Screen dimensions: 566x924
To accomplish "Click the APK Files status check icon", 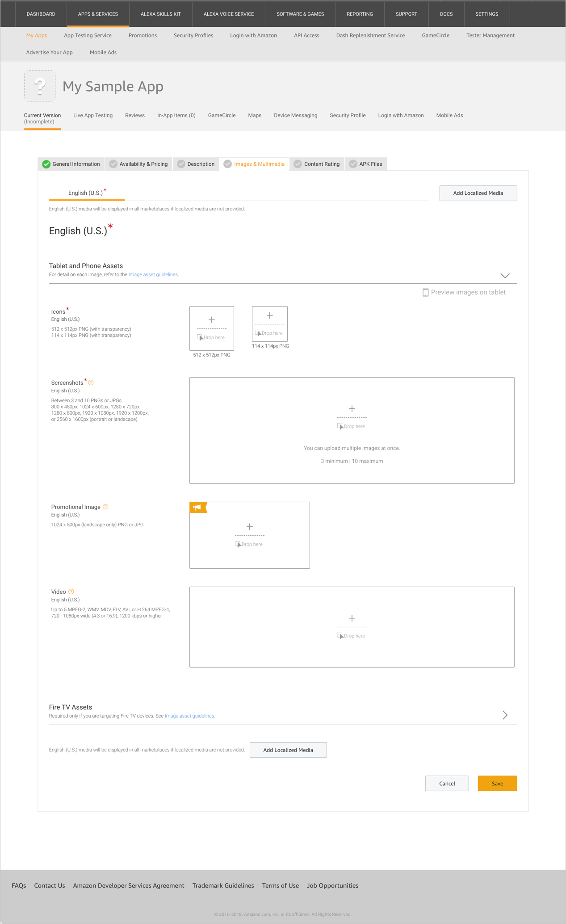I will (x=353, y=164).
